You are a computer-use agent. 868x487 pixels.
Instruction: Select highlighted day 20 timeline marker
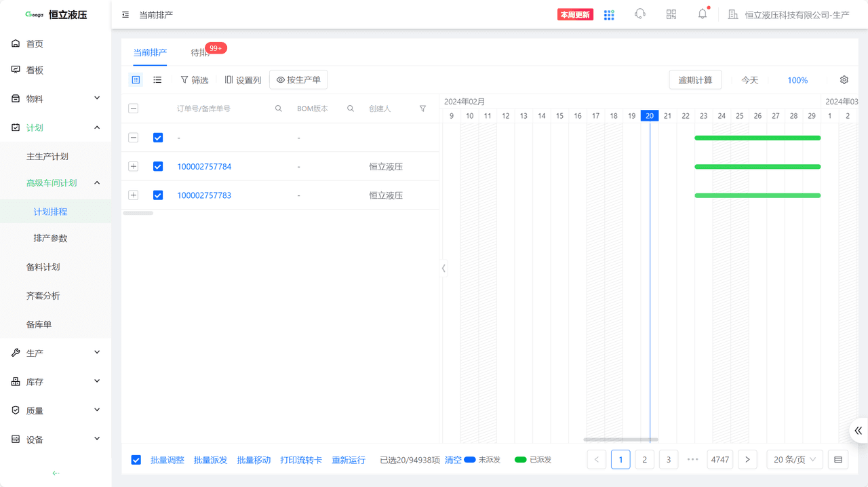[650, 116]
